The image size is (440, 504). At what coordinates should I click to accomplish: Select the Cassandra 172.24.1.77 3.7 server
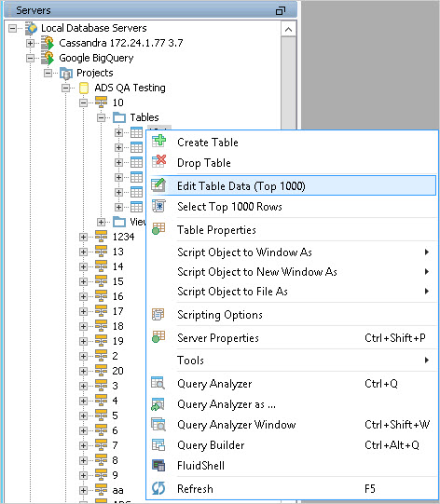121,43
